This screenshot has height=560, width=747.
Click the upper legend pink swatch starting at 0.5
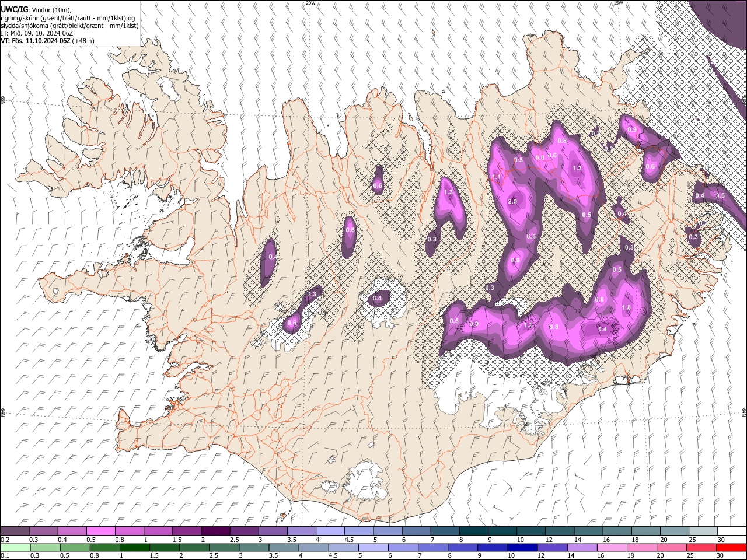100,531
